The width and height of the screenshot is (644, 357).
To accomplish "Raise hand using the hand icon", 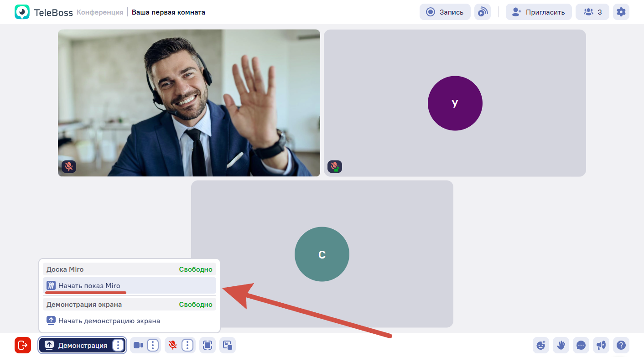I will click(x=561, y=345).
